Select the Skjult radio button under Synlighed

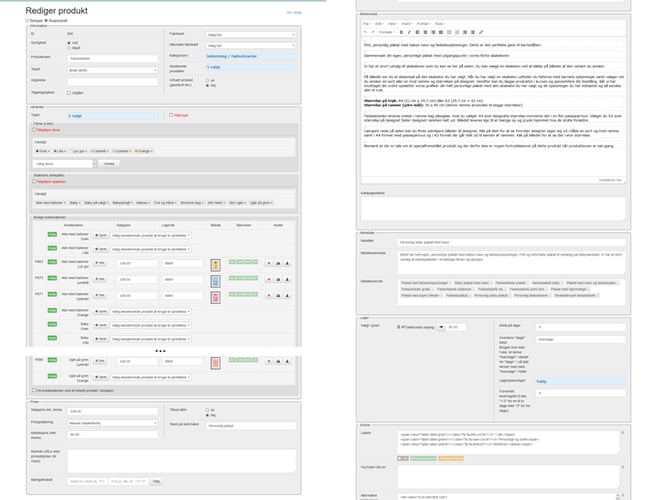(x=68, y=48)
